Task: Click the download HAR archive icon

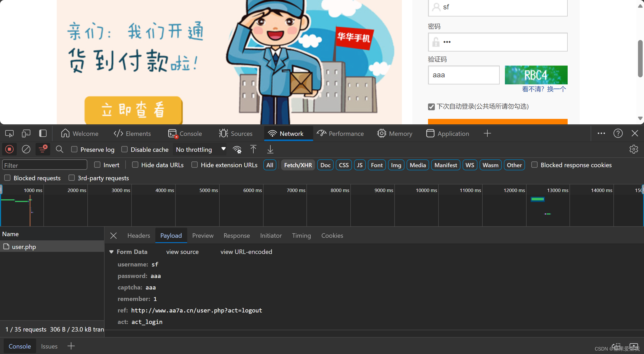Action: pos(271,149)
